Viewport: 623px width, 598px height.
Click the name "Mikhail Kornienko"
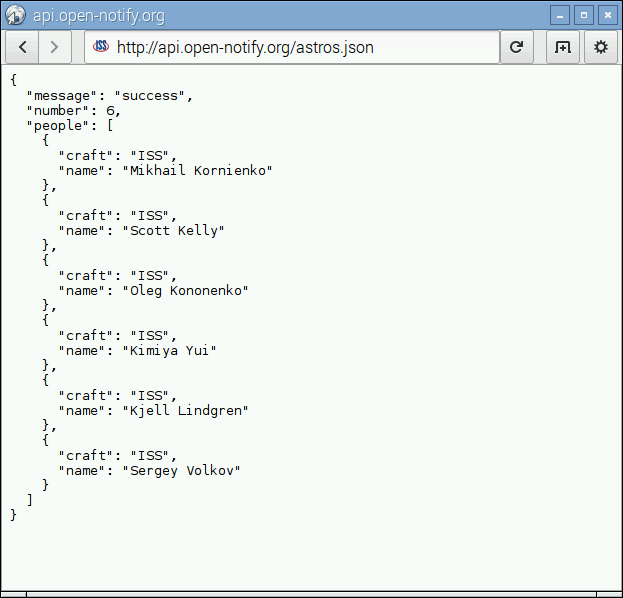click(197, 170)
